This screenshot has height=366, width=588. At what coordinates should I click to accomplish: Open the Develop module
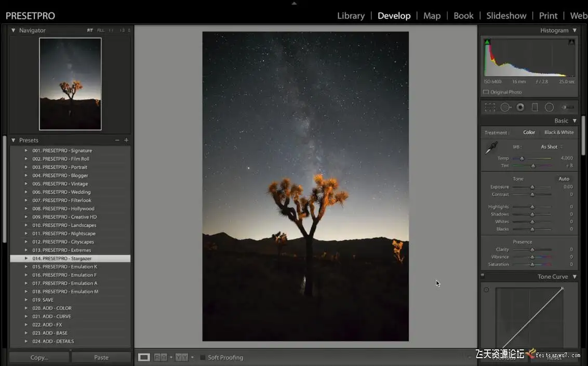[x=394, y=16]
